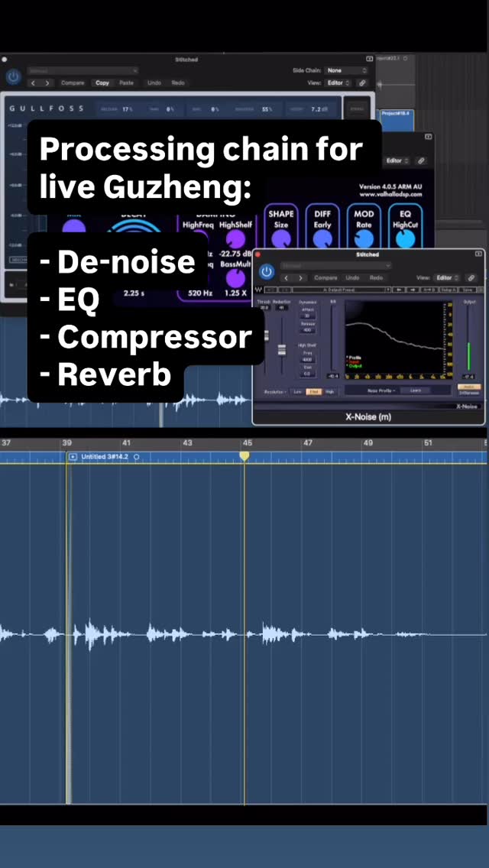Select Audio output monitoring in X-Noise
489x868 pixels.
coord(470,387)
